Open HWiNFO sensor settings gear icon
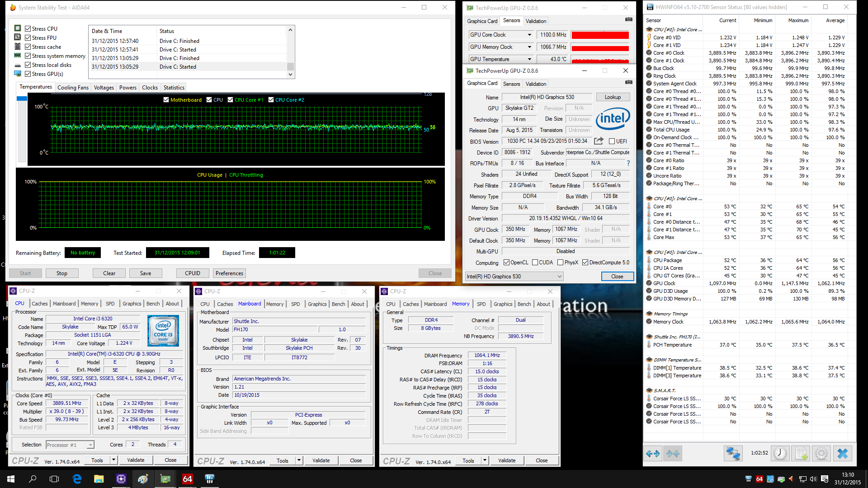Image resolution: width=868 pixels, height=488 pixels. 821,453
